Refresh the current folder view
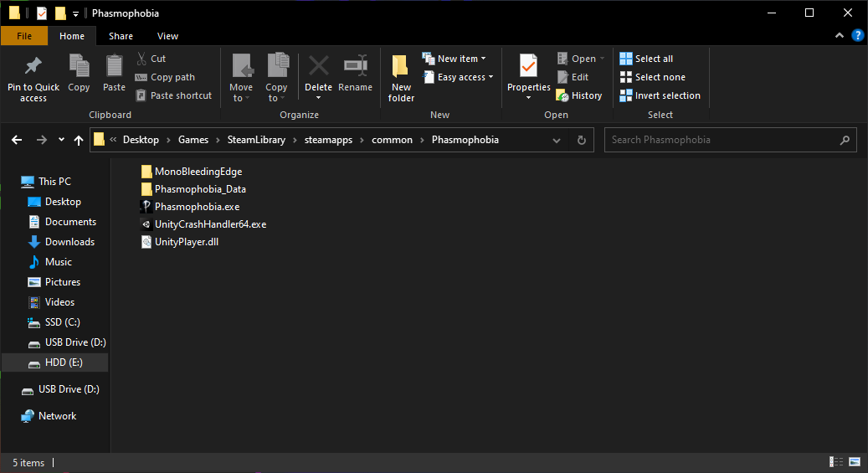 (x=581, y=140)
